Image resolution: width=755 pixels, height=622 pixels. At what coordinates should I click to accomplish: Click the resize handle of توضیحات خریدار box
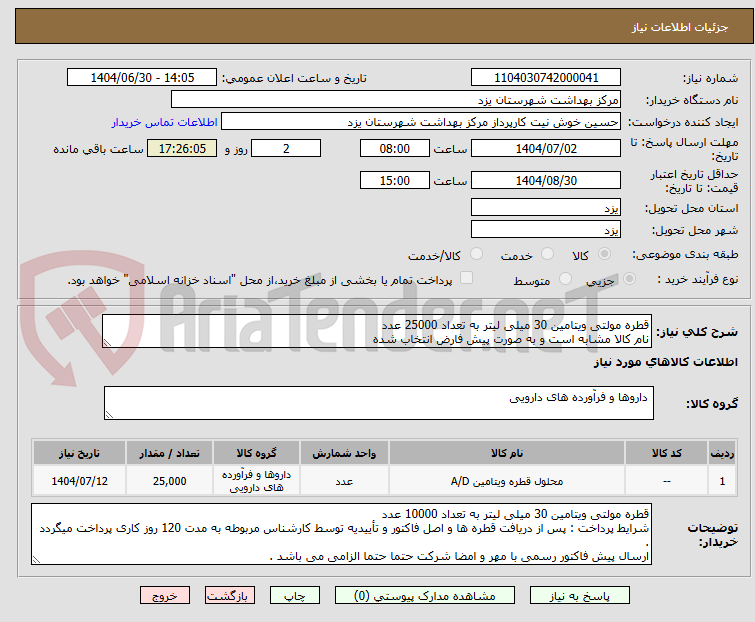point(37,560)
